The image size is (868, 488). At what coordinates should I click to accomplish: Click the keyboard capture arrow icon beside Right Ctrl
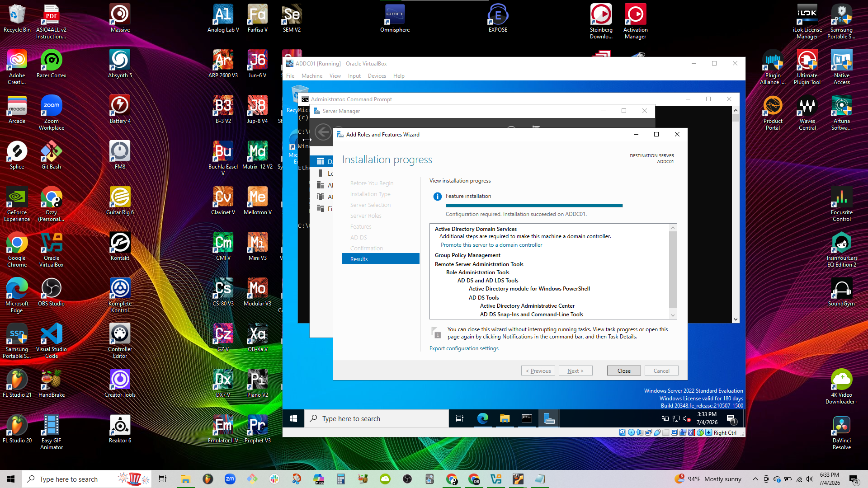pos(708,432)
